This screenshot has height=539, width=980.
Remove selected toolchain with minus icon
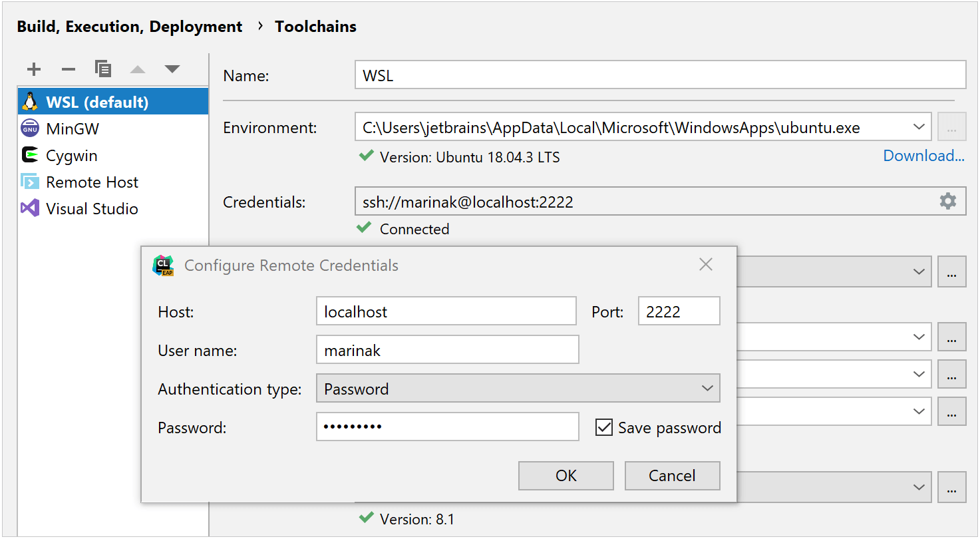[x=69, y=69]
